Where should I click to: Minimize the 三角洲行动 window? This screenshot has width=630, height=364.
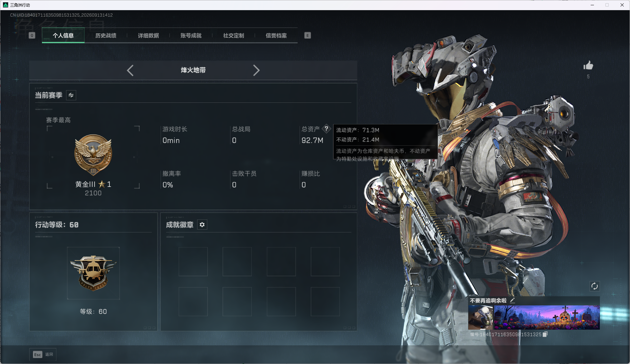pyautogui.click(x=592, y=5)
